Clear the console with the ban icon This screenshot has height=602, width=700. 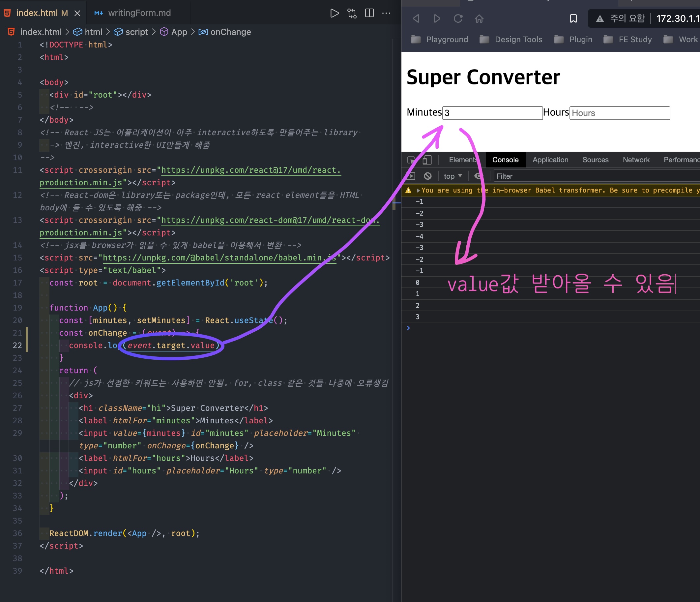(x=428, y=176)
